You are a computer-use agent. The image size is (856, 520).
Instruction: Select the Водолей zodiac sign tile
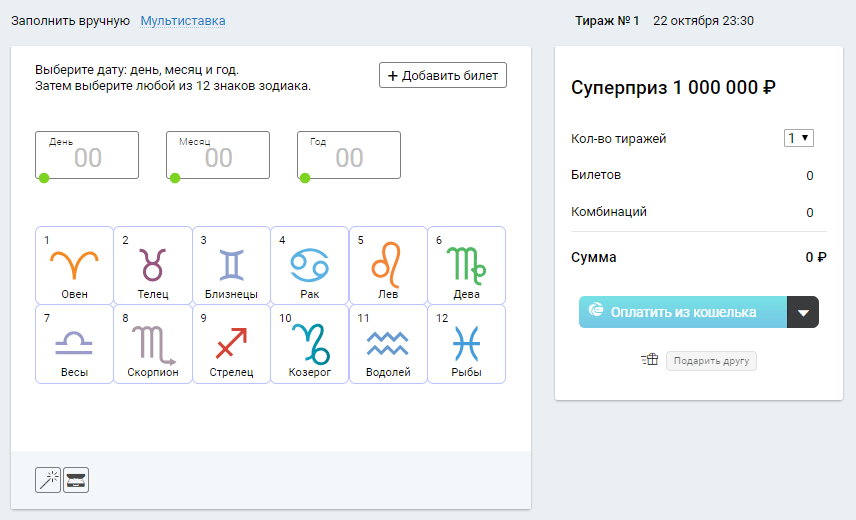388,344
